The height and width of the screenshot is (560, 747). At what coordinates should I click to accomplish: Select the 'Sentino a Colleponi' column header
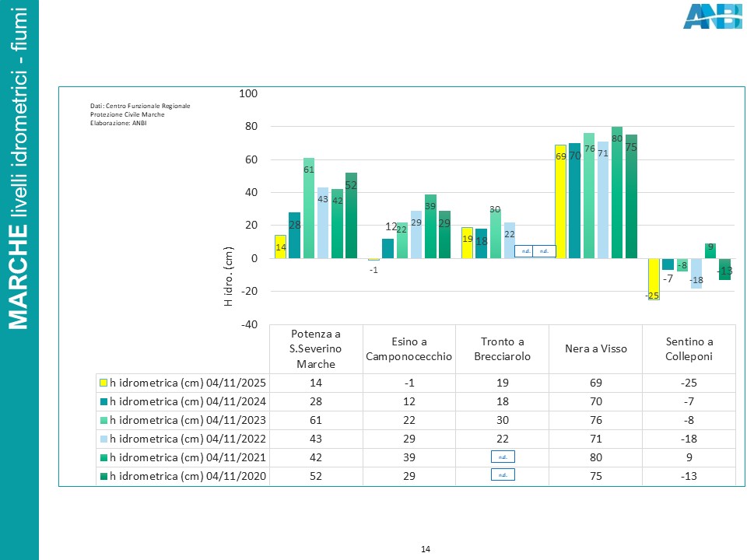[689, 348]
